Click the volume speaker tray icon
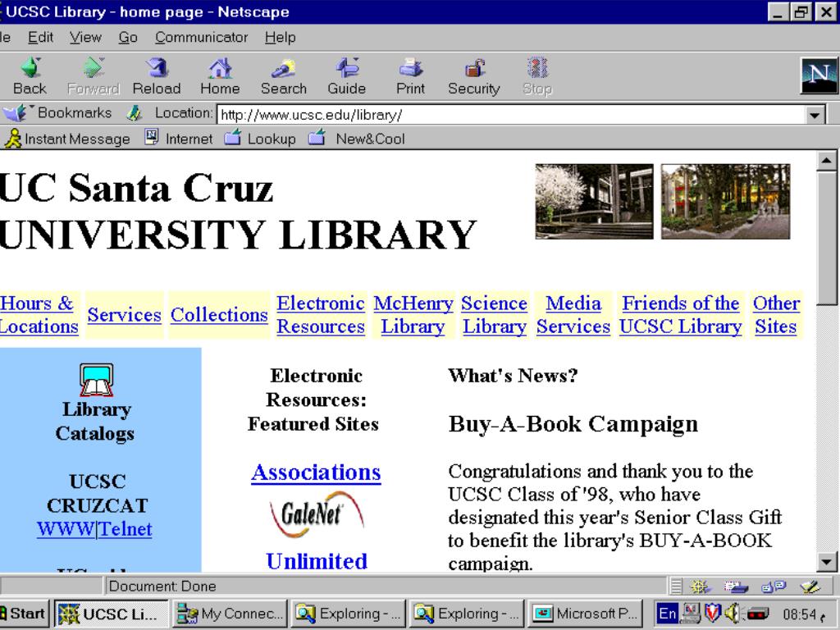Viewport: 840px width, 630px height. pyautogui.click(x=733, y=613)
